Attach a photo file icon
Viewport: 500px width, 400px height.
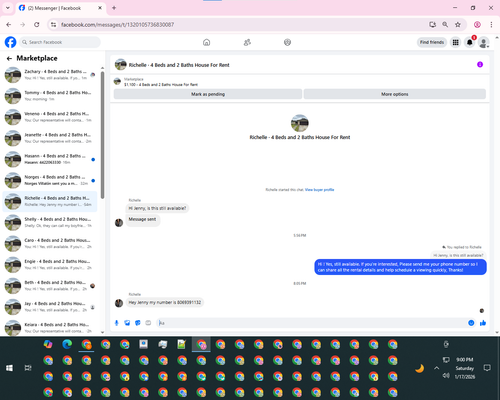127,323
